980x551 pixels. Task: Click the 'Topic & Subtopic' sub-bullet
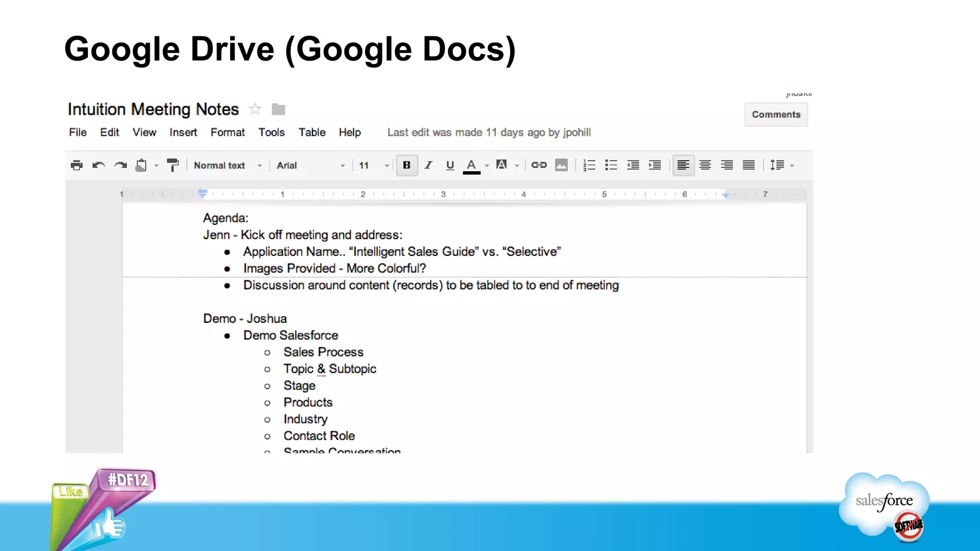pos(330,369)
